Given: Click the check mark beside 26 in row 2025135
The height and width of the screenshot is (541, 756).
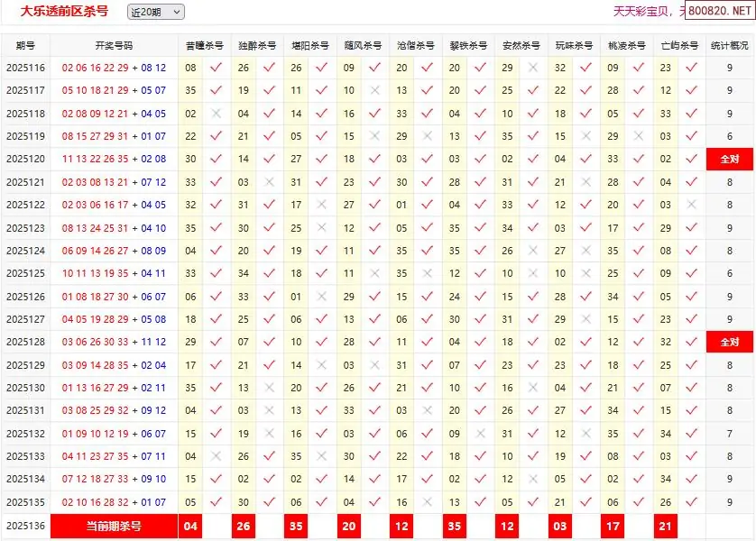Looking at the screenshot, I should tap(692, 502).
